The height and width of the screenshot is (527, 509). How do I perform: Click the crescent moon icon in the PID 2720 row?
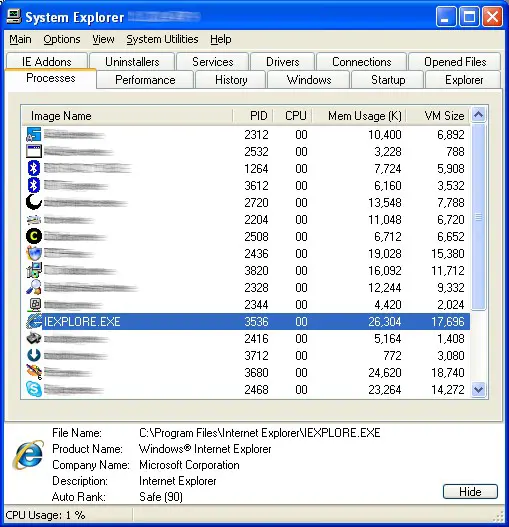[34, 202]
